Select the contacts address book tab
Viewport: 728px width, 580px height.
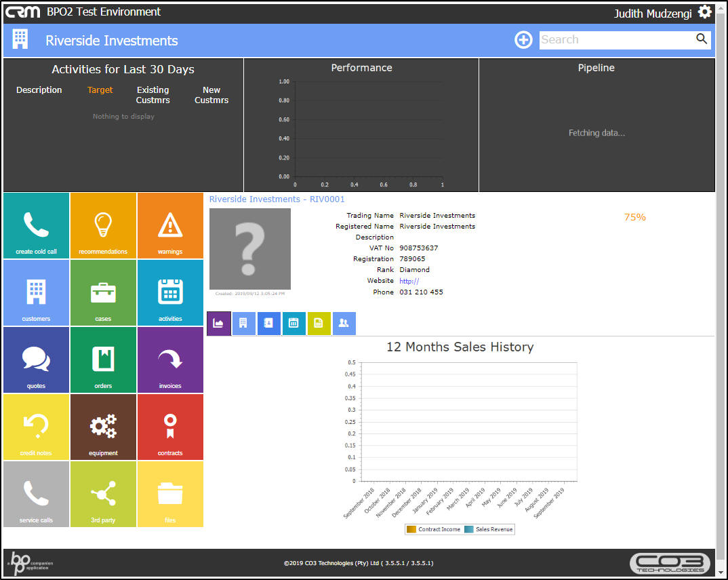click(x=268, y=324)
